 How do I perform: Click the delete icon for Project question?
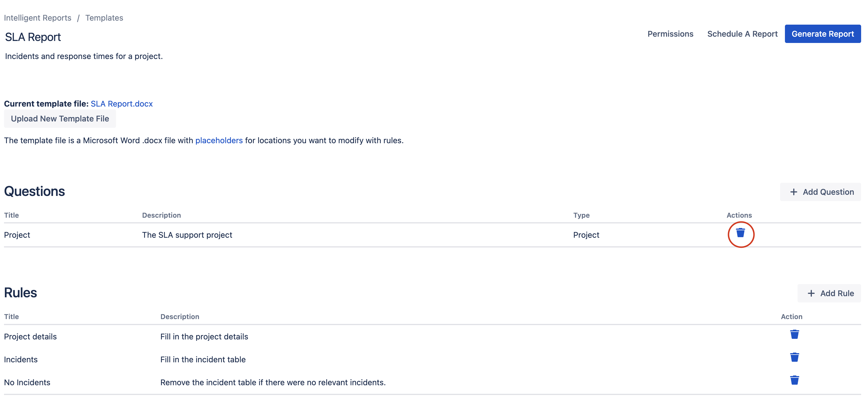[741, 233]
